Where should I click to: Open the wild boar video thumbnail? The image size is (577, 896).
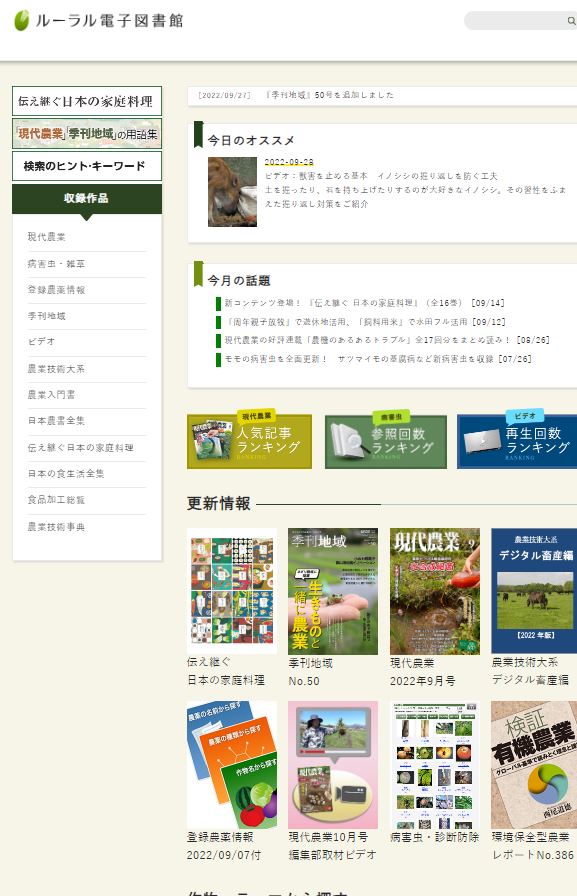point(232,192)
